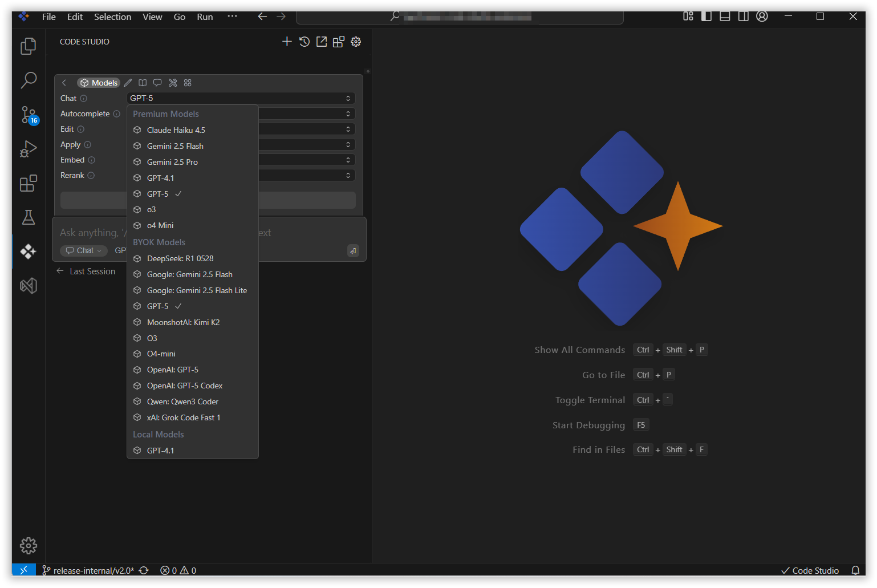Screen dimensions: 877x588
Task: Open the Run and Debug view
Action: (x=28, y=149)
